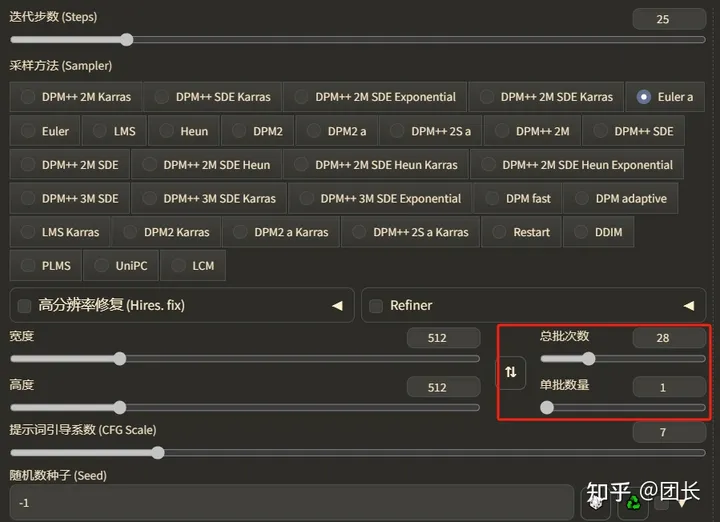This screenshot has width=720, height=522.
Task: Focus the width value field 512
Action: (444, 338)
